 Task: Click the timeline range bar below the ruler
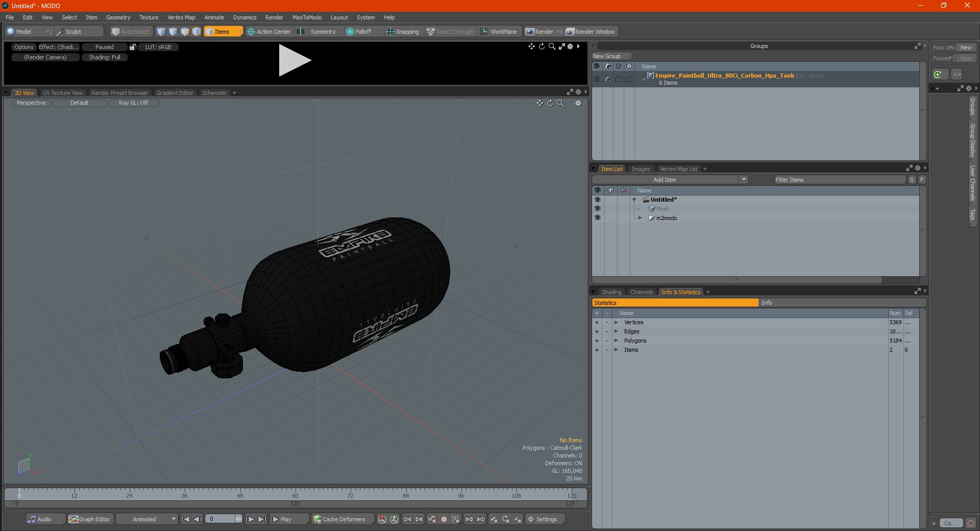(295, 504)
